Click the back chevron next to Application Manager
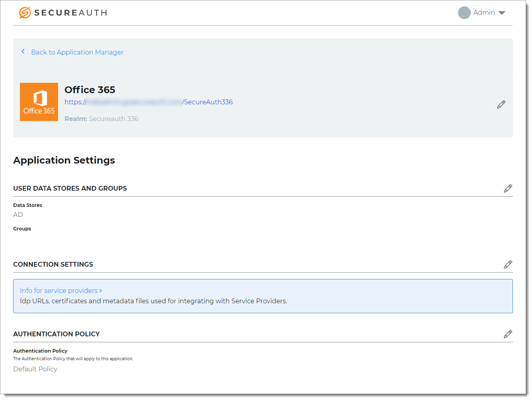Screen dimensions: 532x400 [23, 51]
